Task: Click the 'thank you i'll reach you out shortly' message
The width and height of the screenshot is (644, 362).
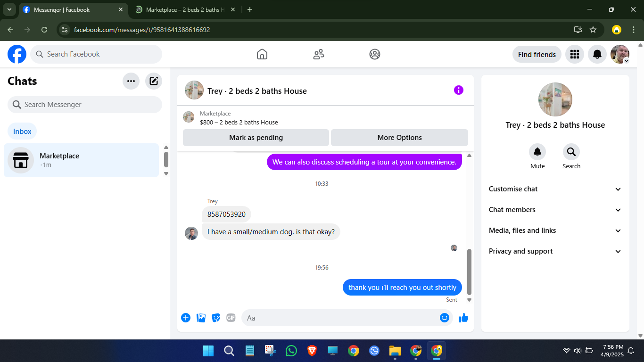Action: click(x=403, y=288)
